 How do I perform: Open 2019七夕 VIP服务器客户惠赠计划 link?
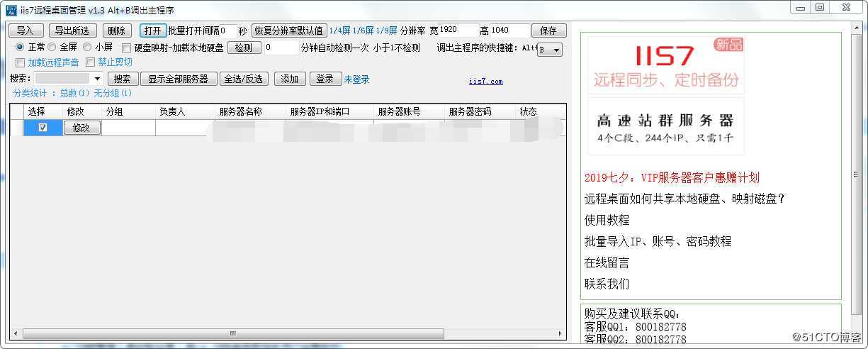point(672,177)
